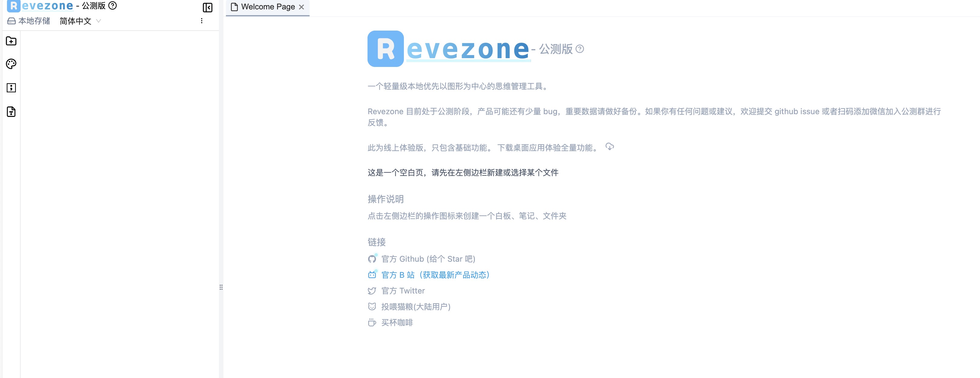Click the 点击左侧边栏的操作图标 instruction text
The image size is (980, 378).
click(x=467, y=216)
